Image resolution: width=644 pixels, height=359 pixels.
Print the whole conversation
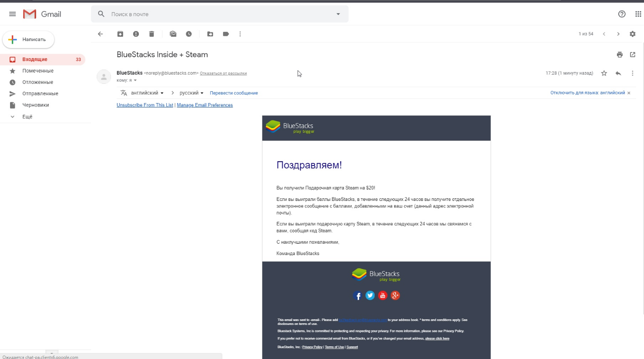[x=620, y=55]
